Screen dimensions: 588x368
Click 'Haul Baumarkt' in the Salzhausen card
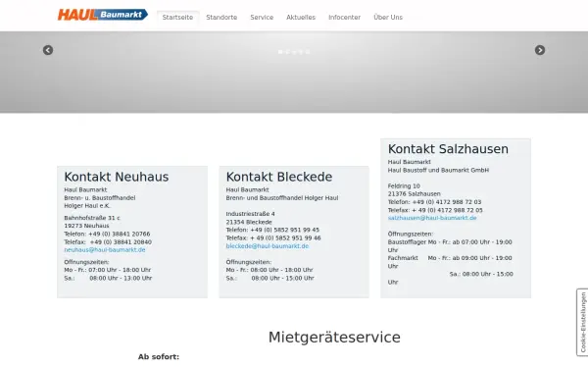pyautogui.click(x=409, y=162)
